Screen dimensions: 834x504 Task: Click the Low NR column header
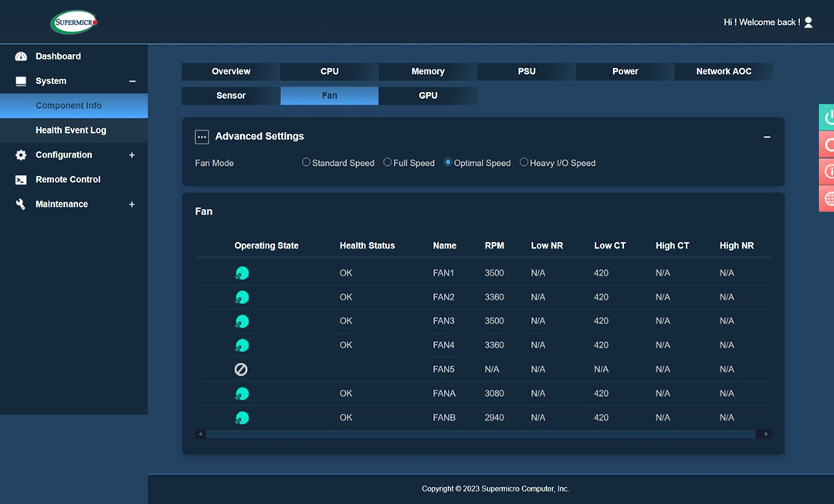[x=547, y=245]
